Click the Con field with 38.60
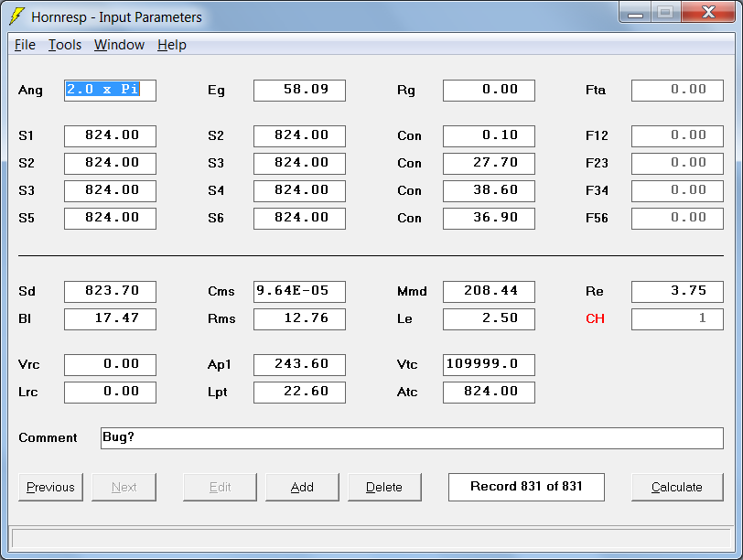The height and width of the screenshot is (560, 743). [489, 191]
